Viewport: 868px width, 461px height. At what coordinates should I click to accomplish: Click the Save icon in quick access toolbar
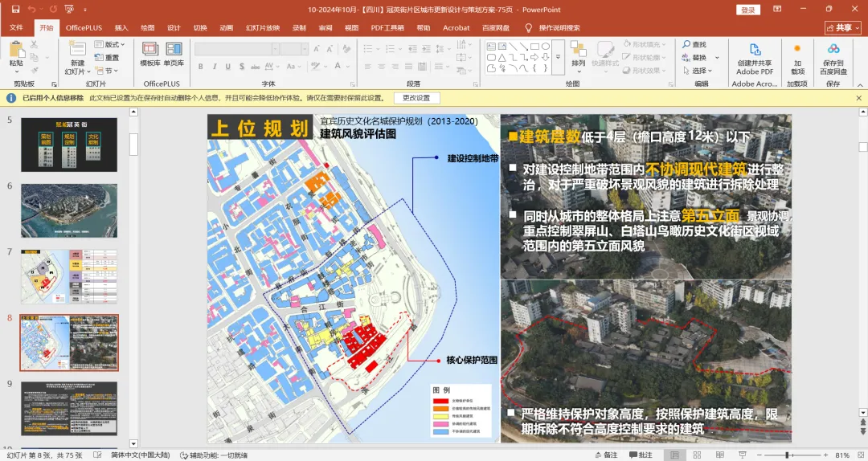point(15,10)
